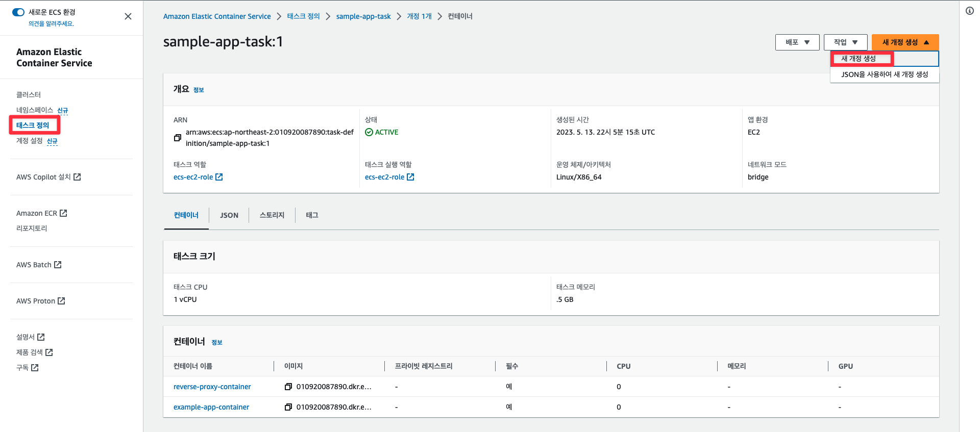Switch to the Tags tab

(312, 215)
